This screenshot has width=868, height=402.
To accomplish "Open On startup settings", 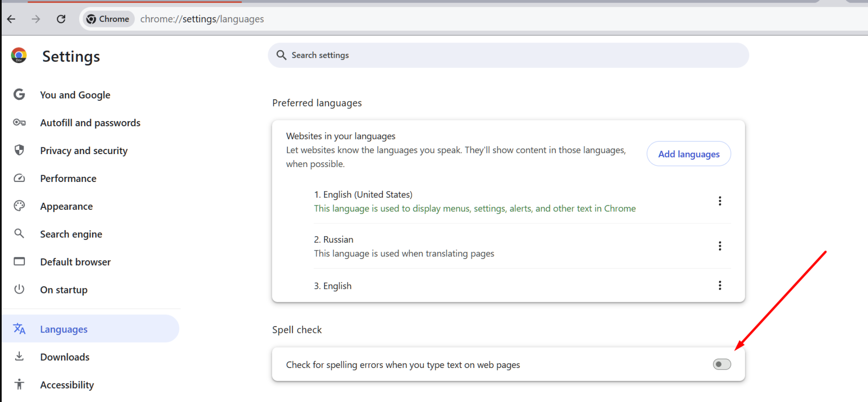I will click(x=64, y=290).
